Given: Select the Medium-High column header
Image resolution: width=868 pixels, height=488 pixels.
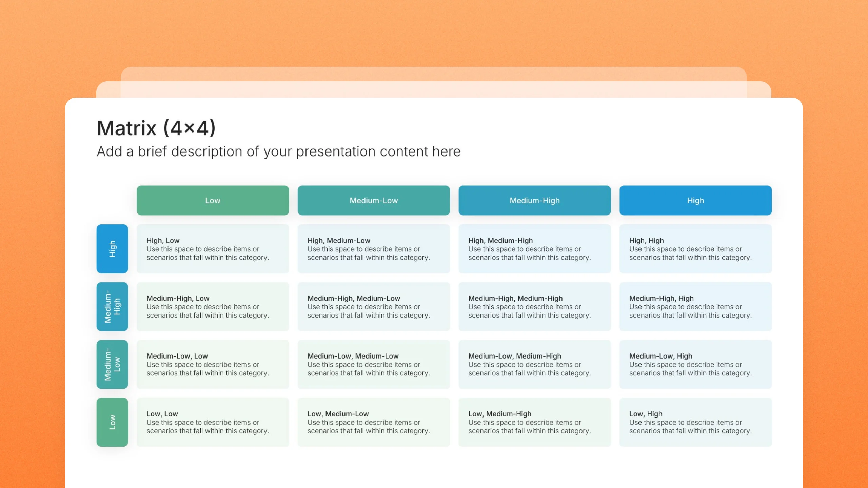Looking at the screenshot, I should pos(535,200).
